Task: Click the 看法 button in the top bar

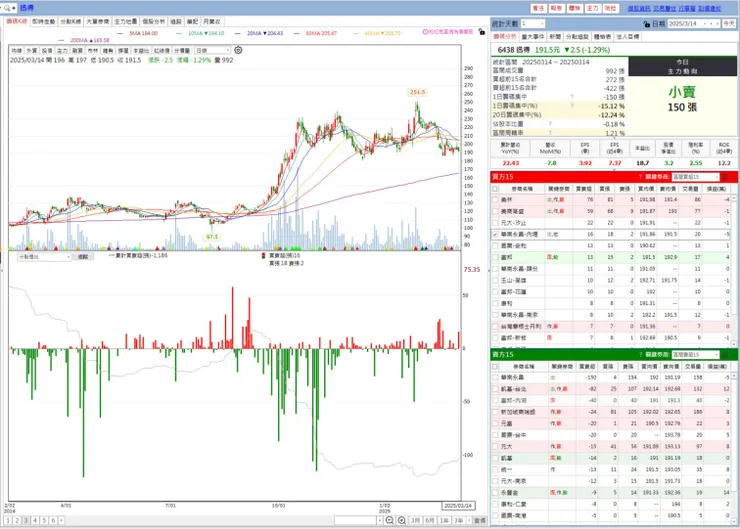Action: click(538, 8)
